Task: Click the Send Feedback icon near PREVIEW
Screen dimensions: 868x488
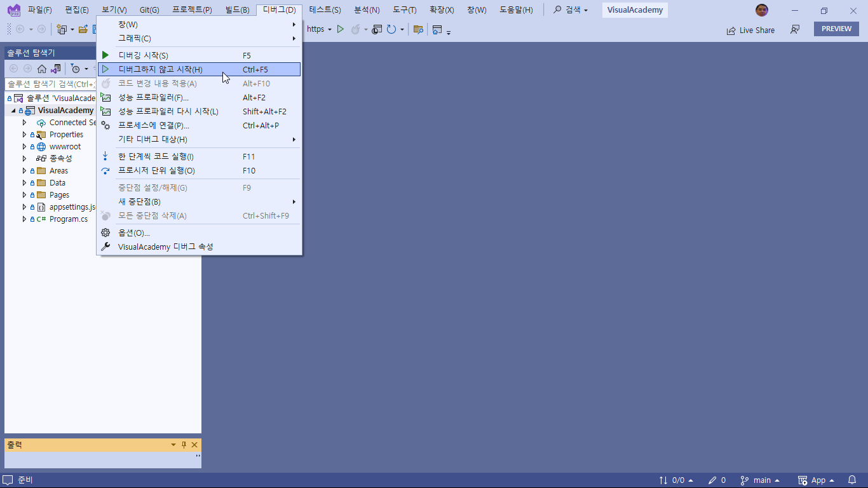Action: pos(794,30)
